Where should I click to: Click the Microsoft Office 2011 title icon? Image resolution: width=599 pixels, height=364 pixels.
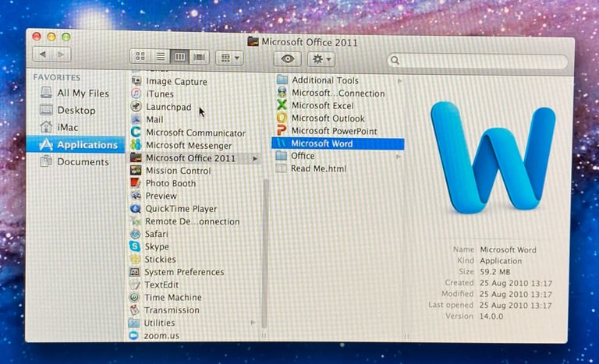coord(253,41)
